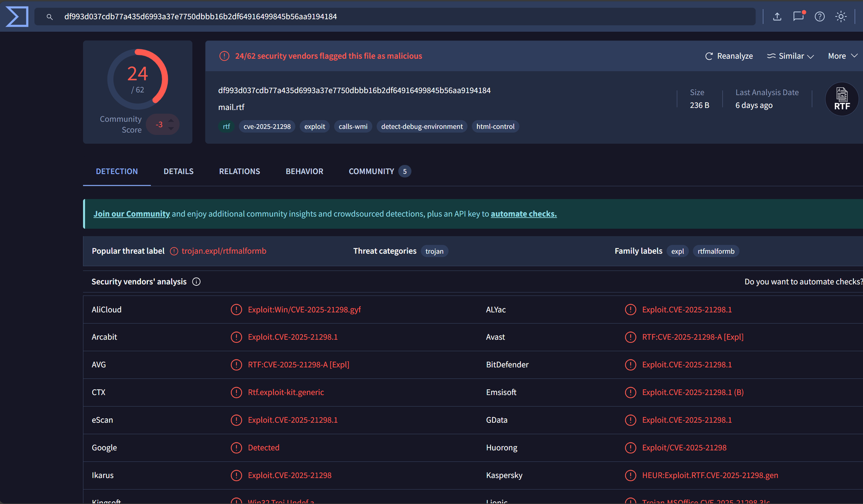
Task: Click the 236 B size value
Action: tap(700, 106)
